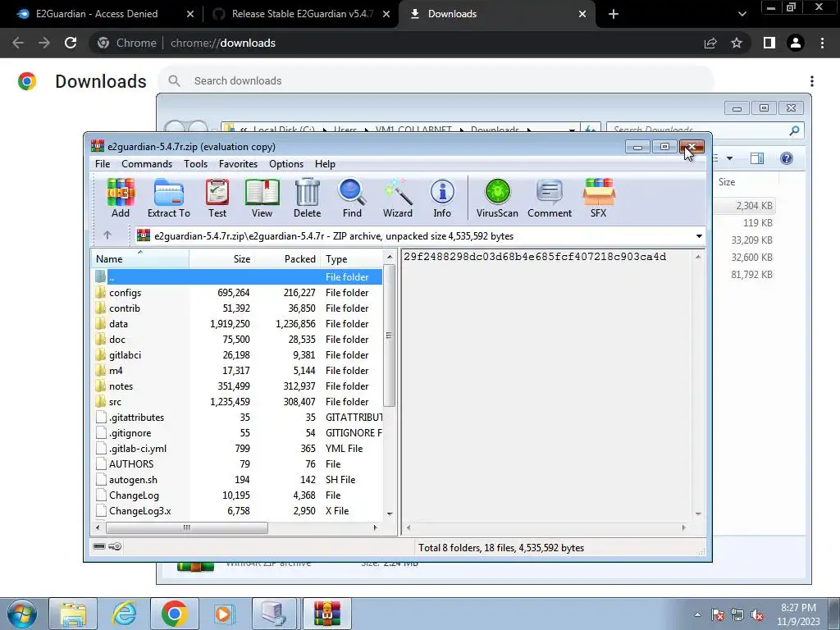Toggle Explorer preview pane icon

tap(757, 158)
